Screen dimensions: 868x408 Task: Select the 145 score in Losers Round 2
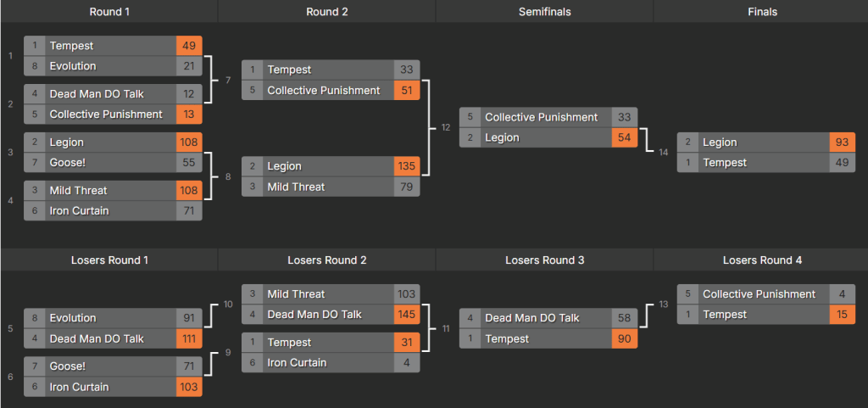[x=407, y=315]
